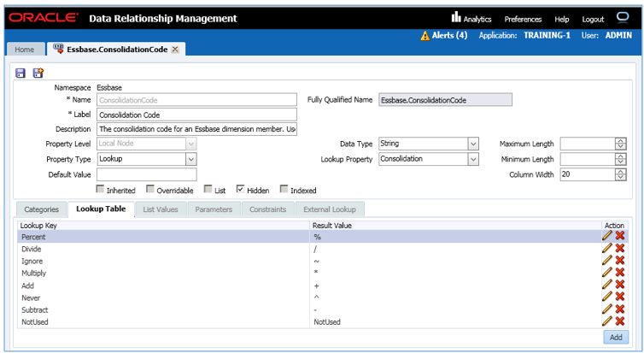
Task: Click the Save As icon with star
Action: click(x=38, y=74)
